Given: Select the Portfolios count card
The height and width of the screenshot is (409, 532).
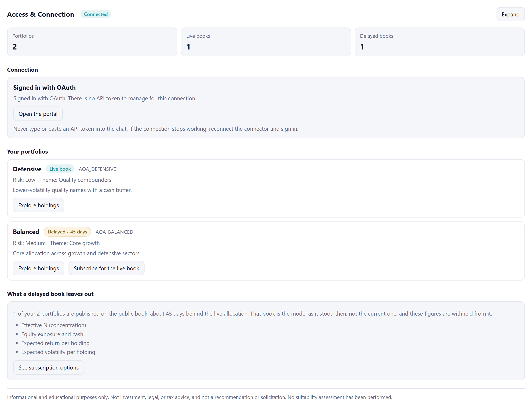Looking at the screenshot, I should tap(92, 42).
